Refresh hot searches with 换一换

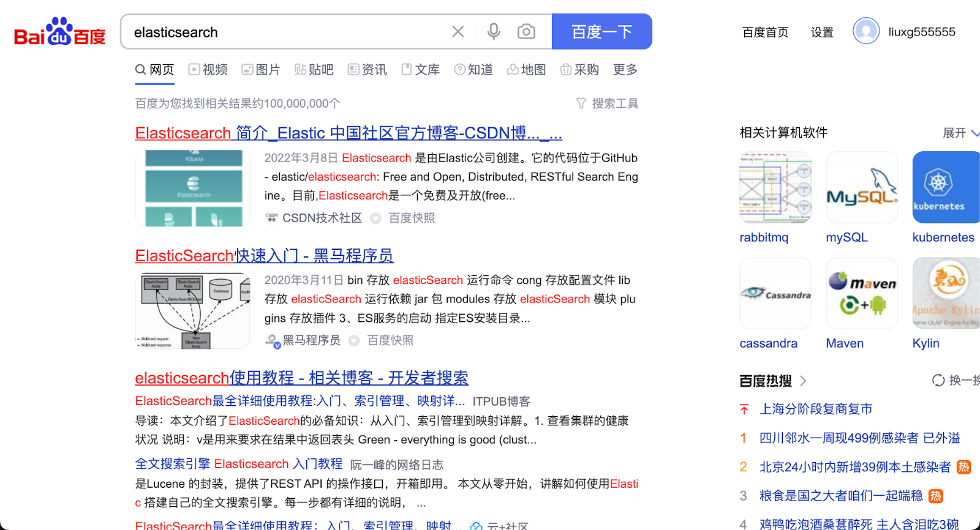pos(956,380)
